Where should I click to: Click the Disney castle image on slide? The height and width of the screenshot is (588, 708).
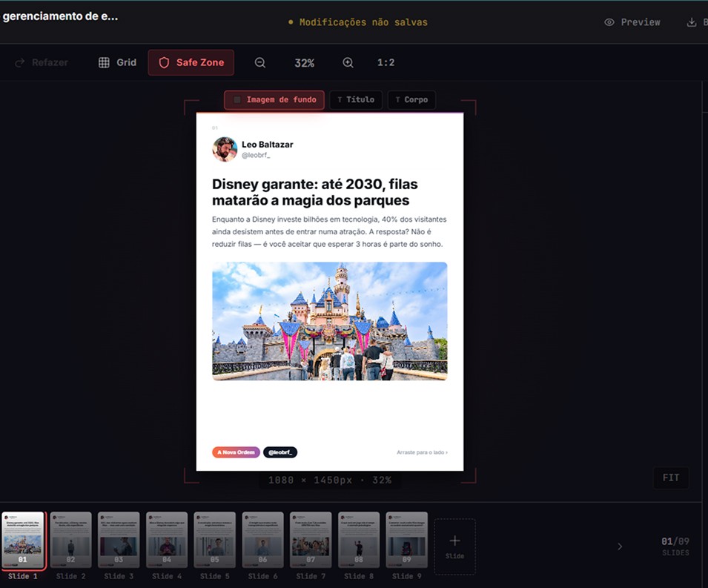pos(330,321)
